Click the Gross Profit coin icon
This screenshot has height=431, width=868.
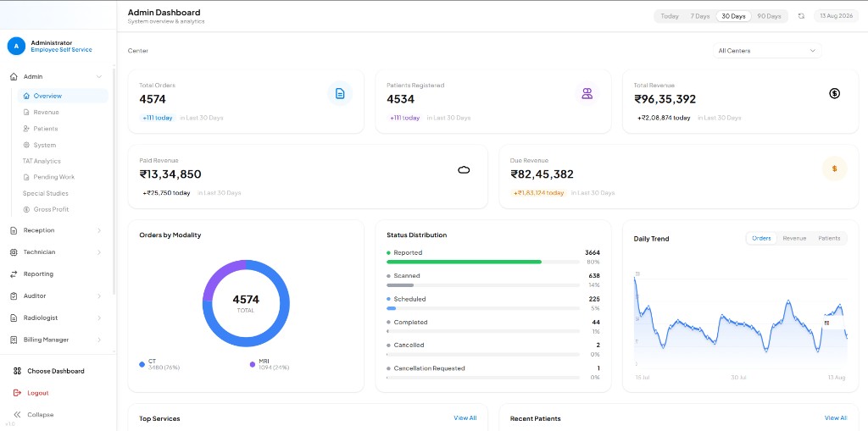click(x=26, y=210)
